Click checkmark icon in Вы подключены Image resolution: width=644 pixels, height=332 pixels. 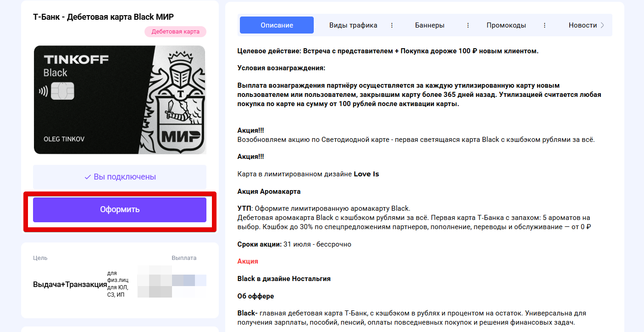(88, 177)
